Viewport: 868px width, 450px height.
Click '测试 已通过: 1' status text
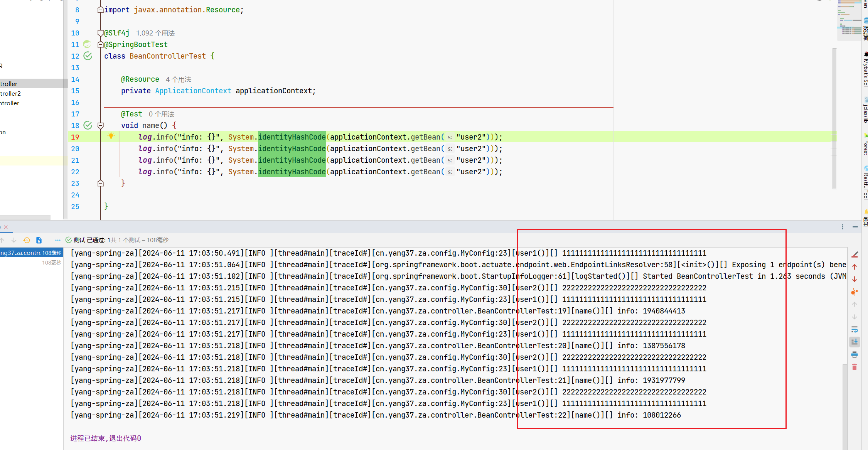coord(92,240)
